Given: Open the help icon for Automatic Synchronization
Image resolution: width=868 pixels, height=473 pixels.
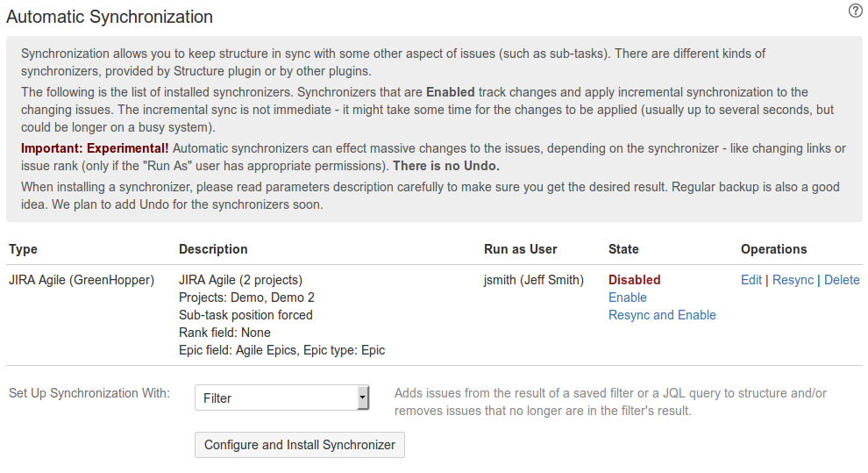Looking at the screenshot, I should click(856, 11).
